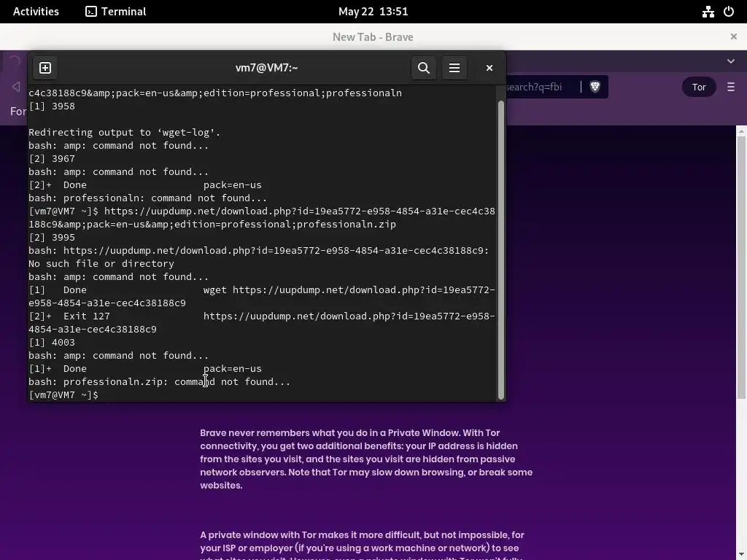Click the network status icon in top bar
The image size is (747, 560).
coord(708,12)
